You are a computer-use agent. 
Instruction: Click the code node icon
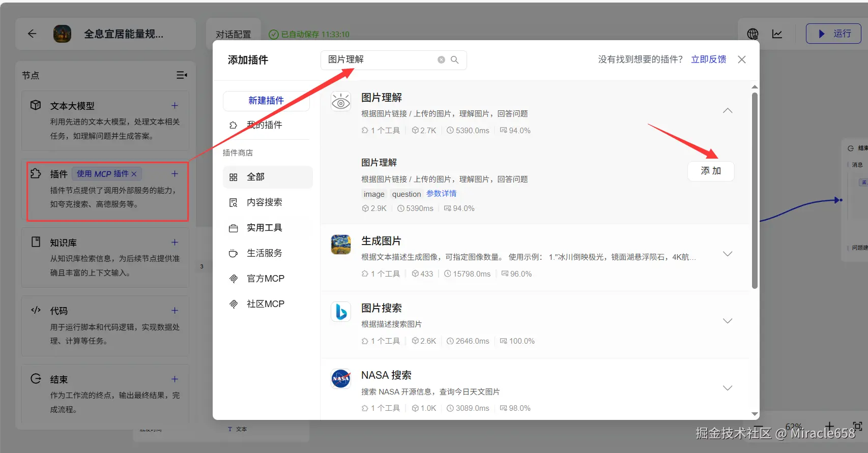coord(36,310)
